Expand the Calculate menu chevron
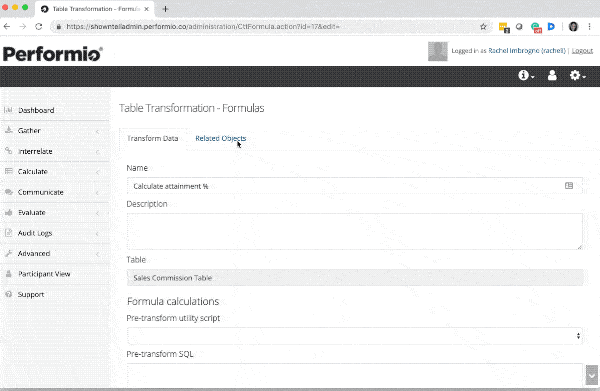 98,172
